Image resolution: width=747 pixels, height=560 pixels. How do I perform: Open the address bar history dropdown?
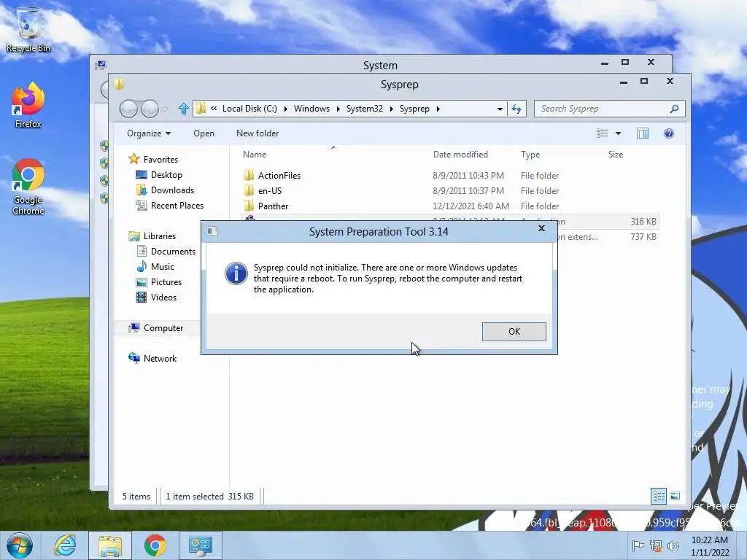point(500,109)
